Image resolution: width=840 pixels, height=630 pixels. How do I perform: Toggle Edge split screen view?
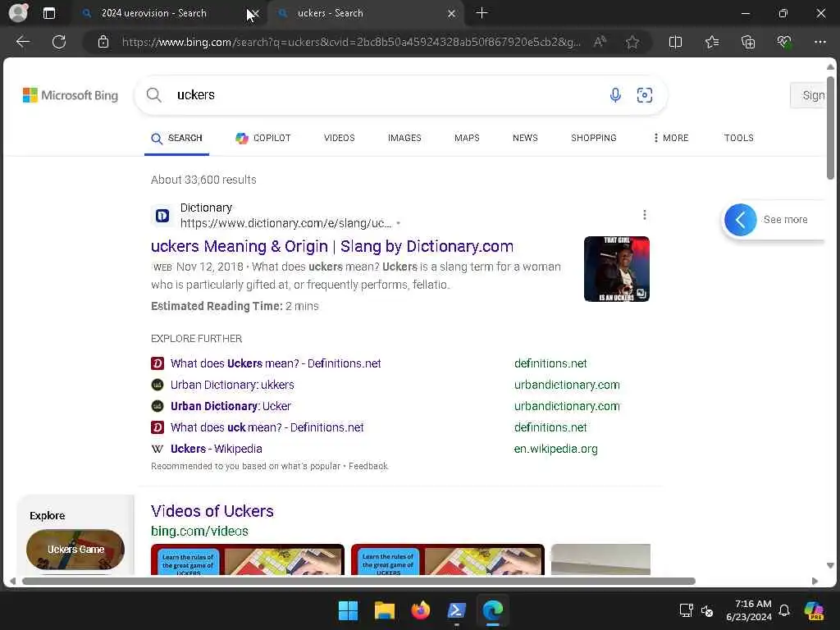[676, 42]
